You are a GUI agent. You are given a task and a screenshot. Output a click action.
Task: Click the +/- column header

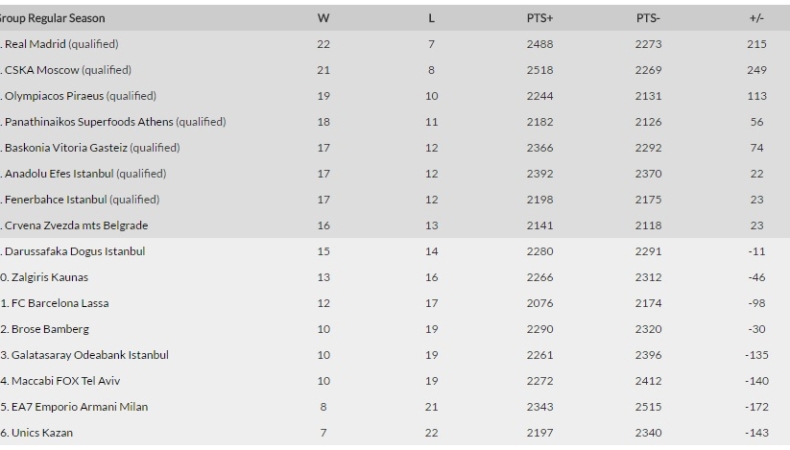click(756, 18)
